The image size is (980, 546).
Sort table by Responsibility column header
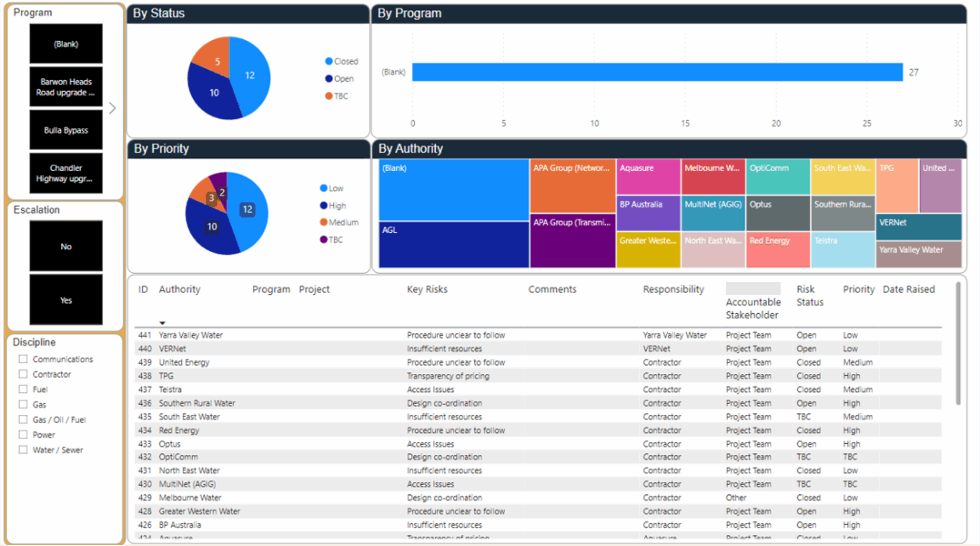673,289
